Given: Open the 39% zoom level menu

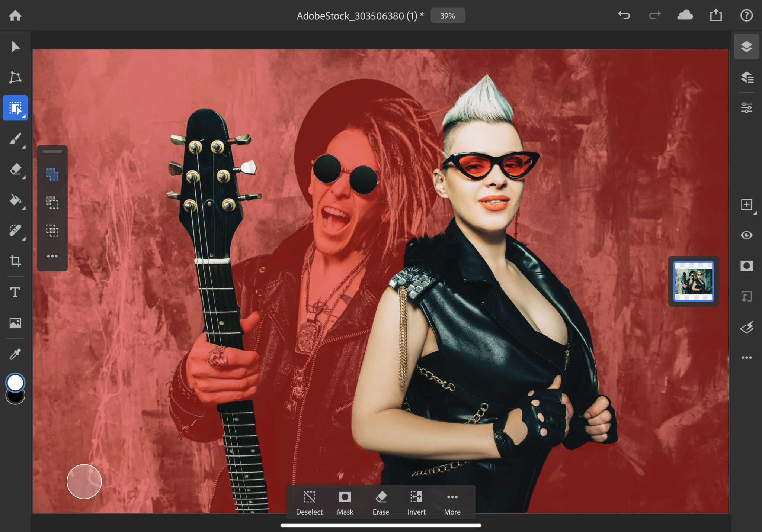Looking at the screenshot, I should coord(448,16).
